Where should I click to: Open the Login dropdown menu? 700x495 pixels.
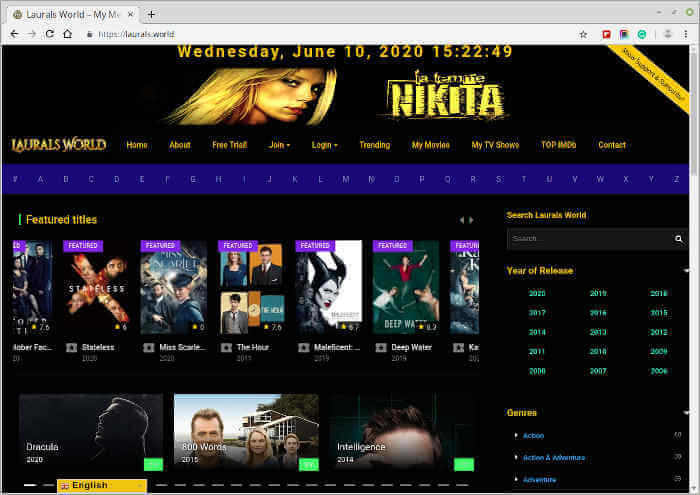324,145
